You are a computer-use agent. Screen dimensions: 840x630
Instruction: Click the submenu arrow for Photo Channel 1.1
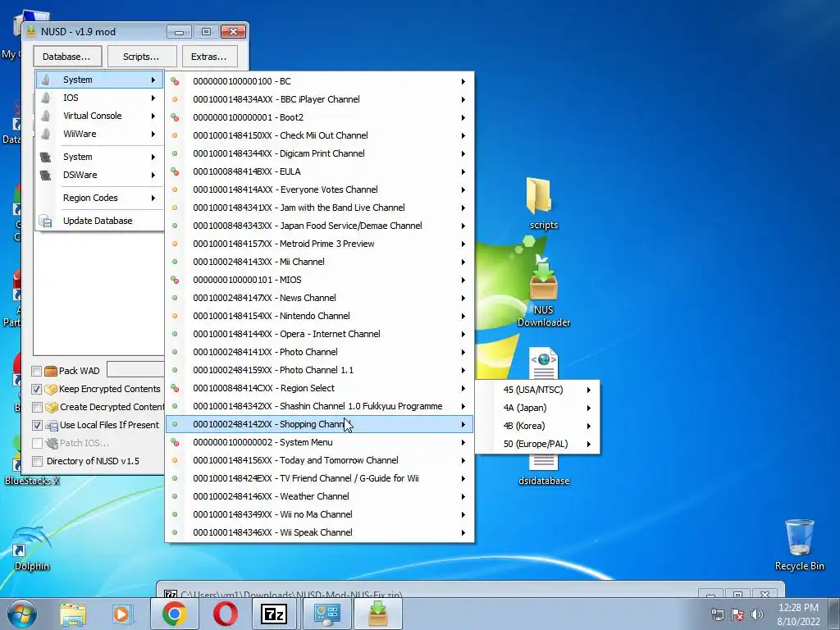463,370
